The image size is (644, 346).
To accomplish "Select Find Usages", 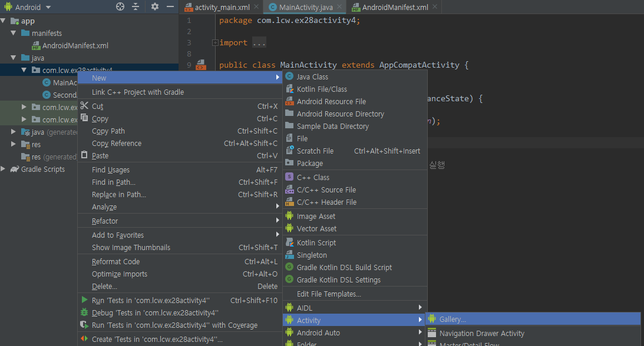I will coord(180,169).
